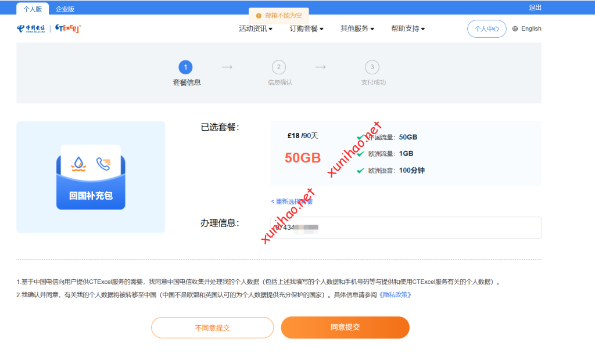The height and width of the screenshot is (364, 595).
Task: Click the 回国补充包 package image
Action: pyautogui.click(x=91, y=177)
